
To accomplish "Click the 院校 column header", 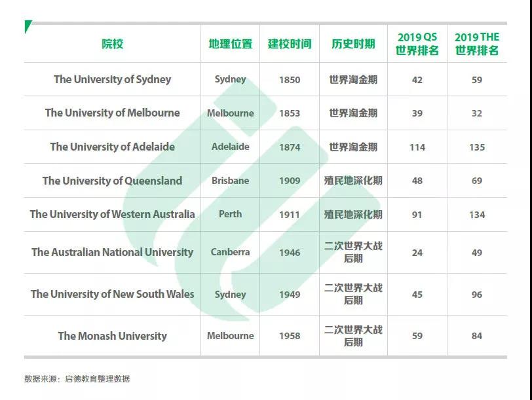I will pos(112,44).
